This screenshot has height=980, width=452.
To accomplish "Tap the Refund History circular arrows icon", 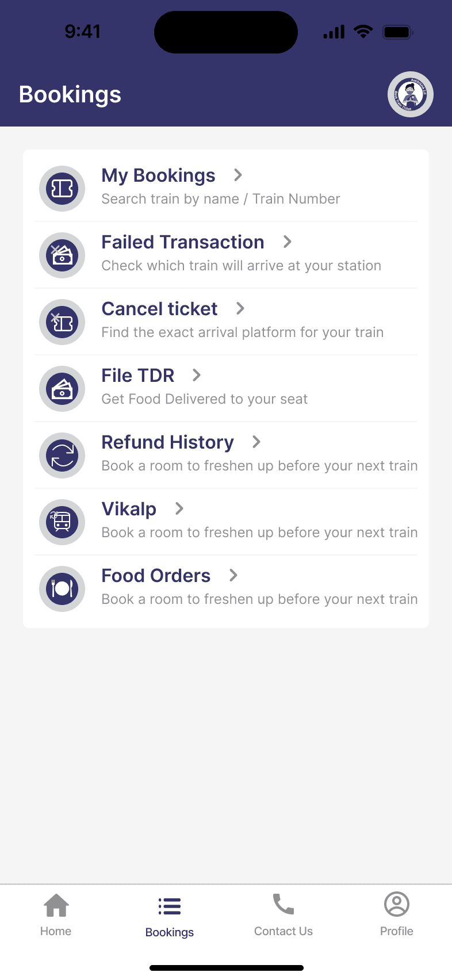I will click(62, 455).
